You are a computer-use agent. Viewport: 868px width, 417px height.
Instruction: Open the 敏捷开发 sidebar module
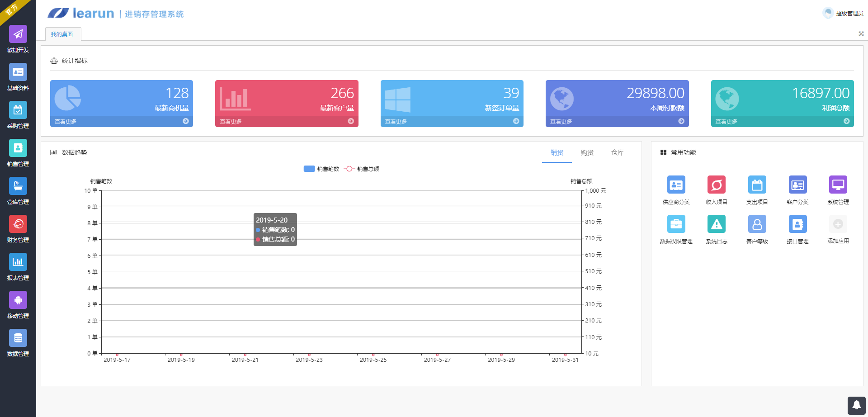(18, 39)
